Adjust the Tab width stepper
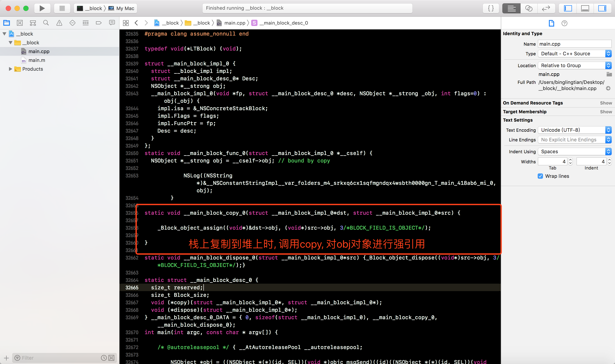Screen dimensions: 615x364 coord(570,161)
